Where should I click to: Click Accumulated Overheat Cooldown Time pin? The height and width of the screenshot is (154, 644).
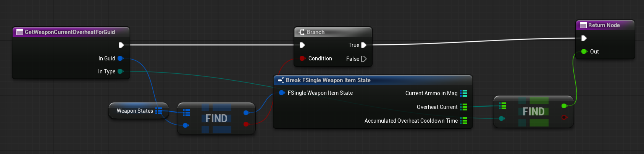[x=464, y=121]
